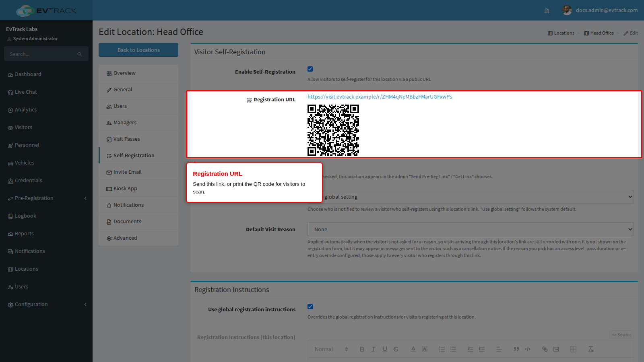Click Back to Locations button
Image resolution: width=644 pixels, height=362 pixels.
coord(138,50)
